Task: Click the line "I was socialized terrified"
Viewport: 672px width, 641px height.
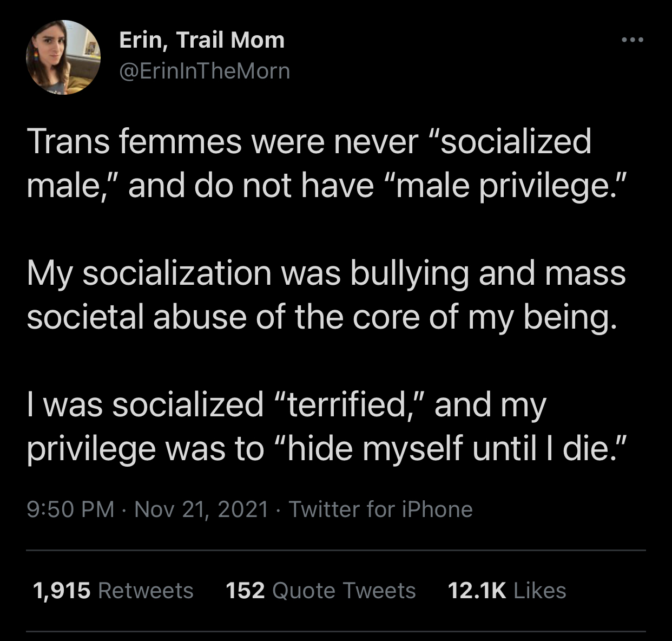Action: click(286, 405)
